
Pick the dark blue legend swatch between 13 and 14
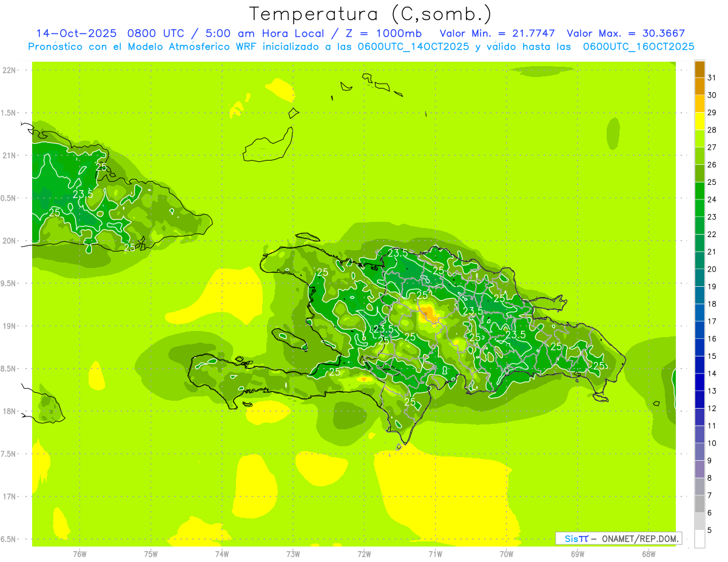(x=699, y=383)
